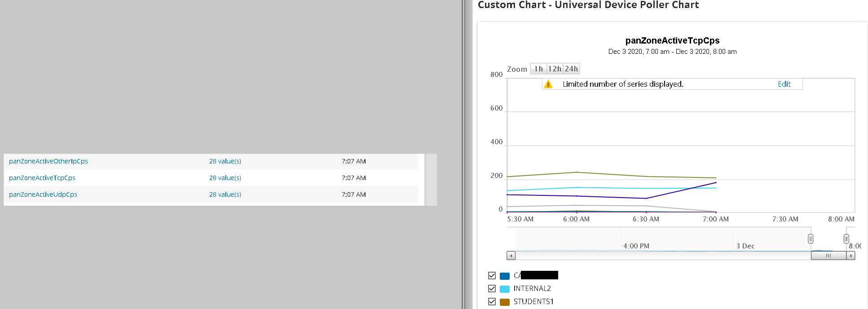Click the 7:07 AM time for panZoneActiveUdpCps

click(354, 194)
